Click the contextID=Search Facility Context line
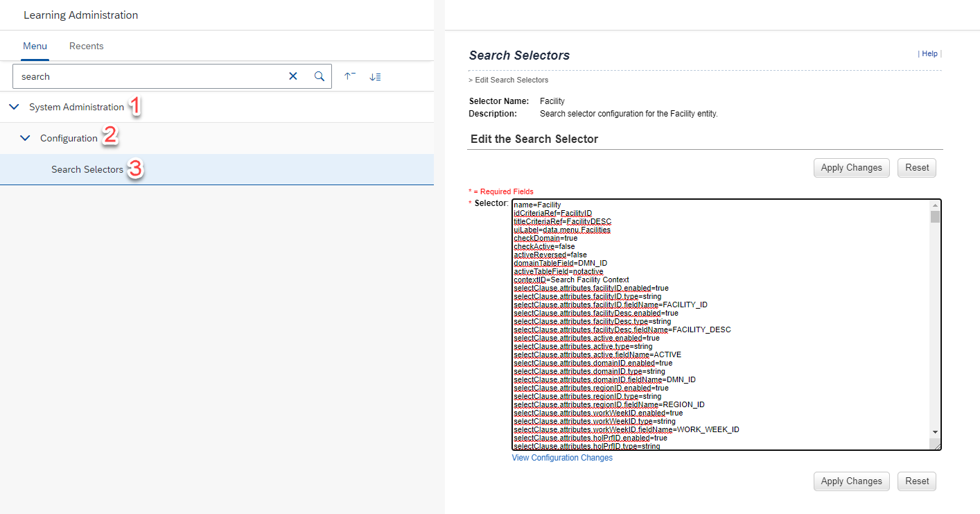The height and width of the screenshot is (514, 980). click(x=571, y=280)
